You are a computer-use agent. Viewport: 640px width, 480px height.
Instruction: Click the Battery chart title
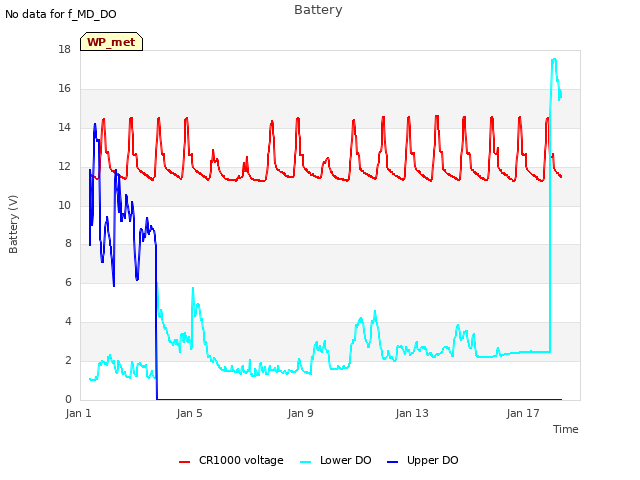point(318,10)
